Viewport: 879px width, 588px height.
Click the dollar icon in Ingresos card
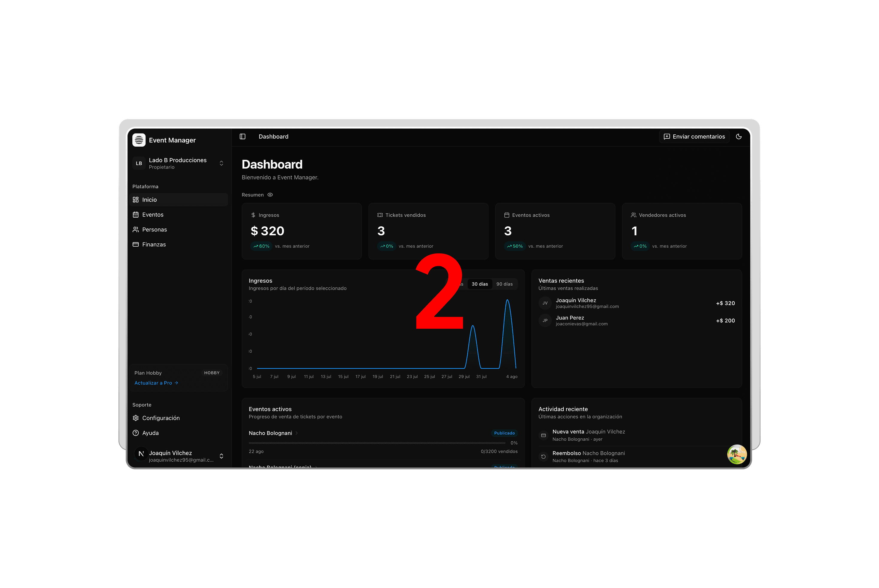coord(253,215)
